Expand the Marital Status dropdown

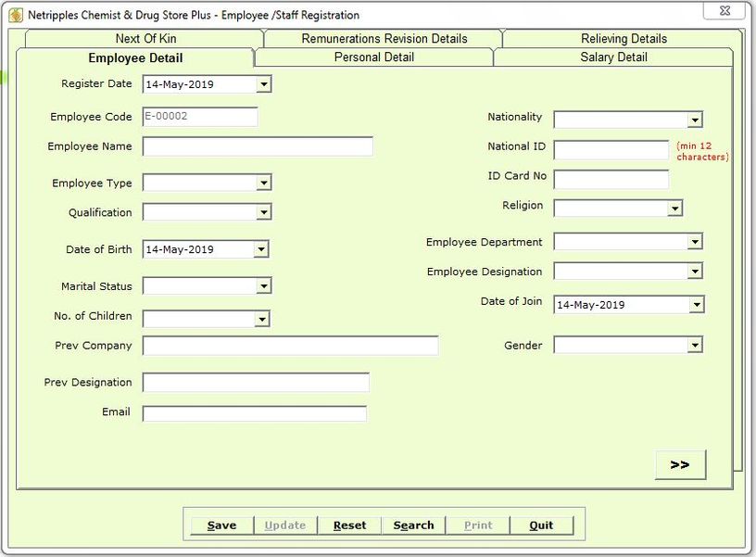point(263,286)
